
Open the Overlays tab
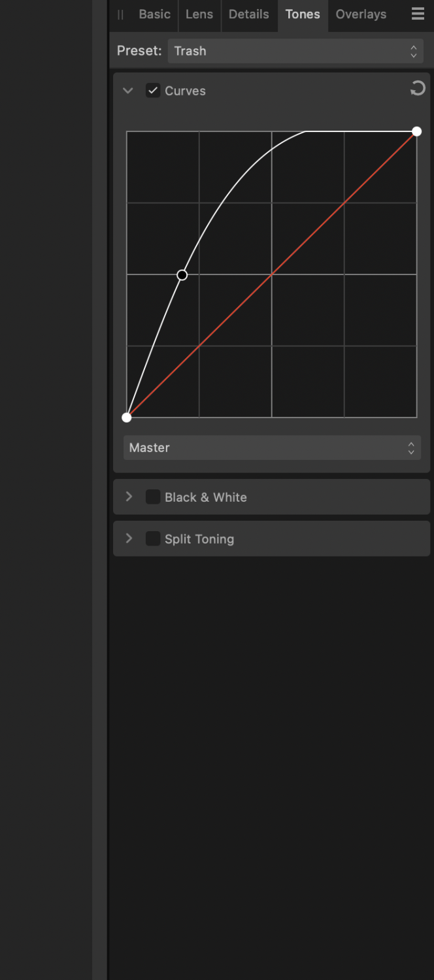click(361, 14)
